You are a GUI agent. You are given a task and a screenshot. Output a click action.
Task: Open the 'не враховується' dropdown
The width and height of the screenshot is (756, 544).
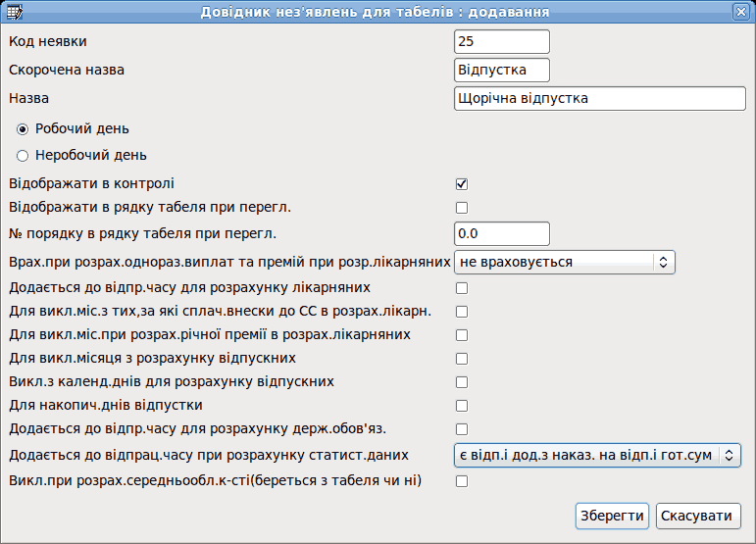pos(564,262)
